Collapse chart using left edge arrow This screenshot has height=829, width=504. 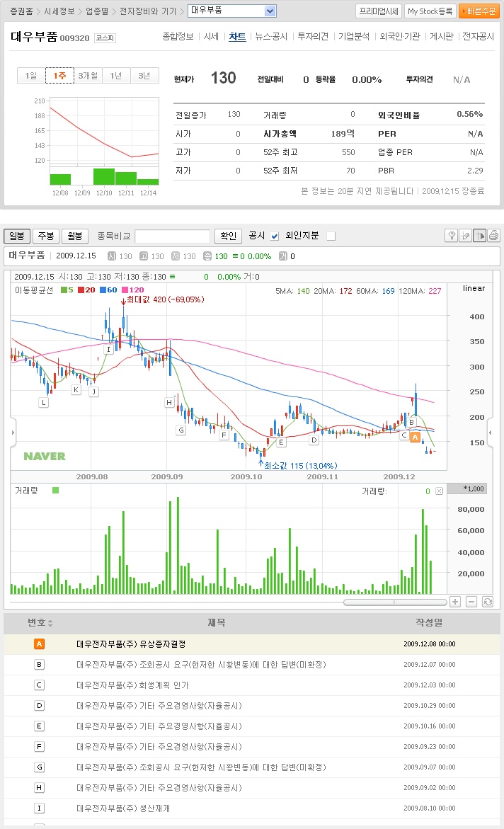click(13, 433)
